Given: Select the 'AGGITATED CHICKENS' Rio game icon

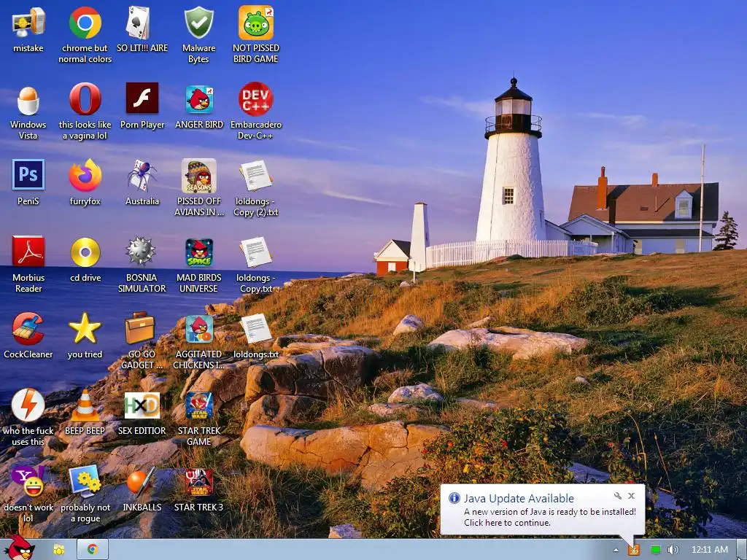Looking at the screenshot, I should [x=199, y=329].
